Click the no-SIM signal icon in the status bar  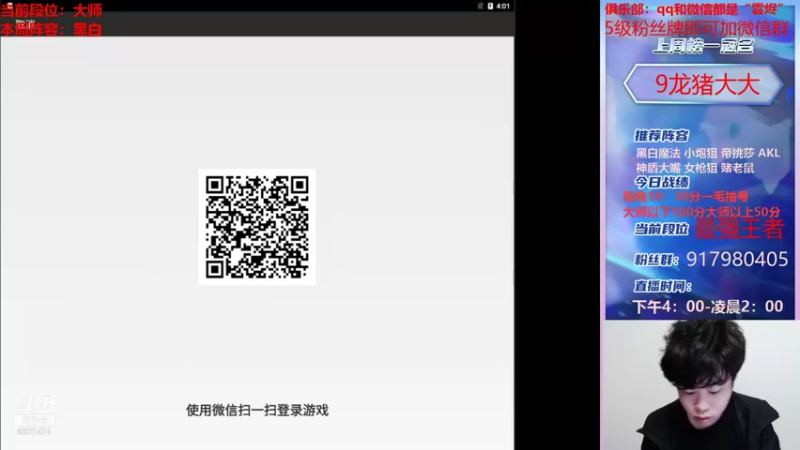[480, 6]
